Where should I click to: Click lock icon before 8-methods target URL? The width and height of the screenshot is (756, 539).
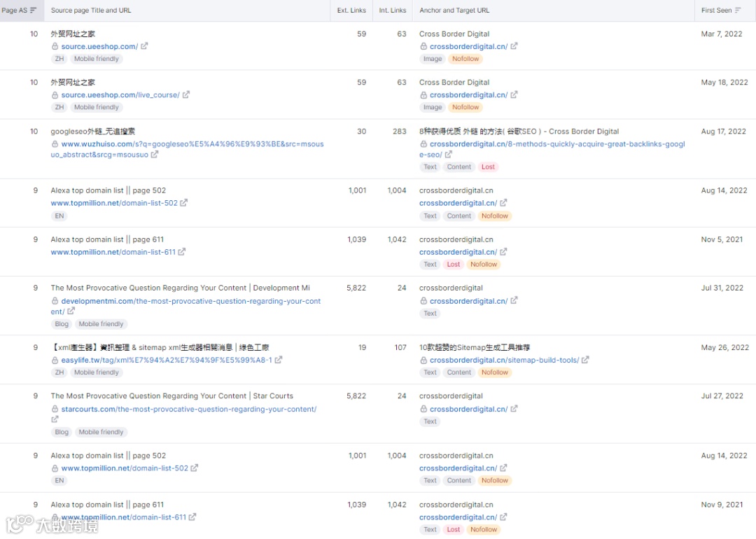pyautogui.click(x=423, y=143)
